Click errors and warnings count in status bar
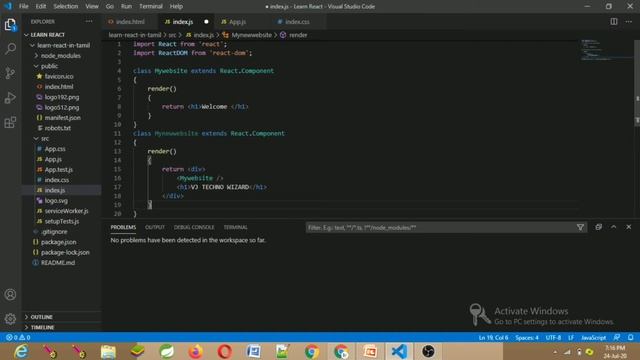The width and height of the screenshot is (640, 360). click(x=18, y=338)
